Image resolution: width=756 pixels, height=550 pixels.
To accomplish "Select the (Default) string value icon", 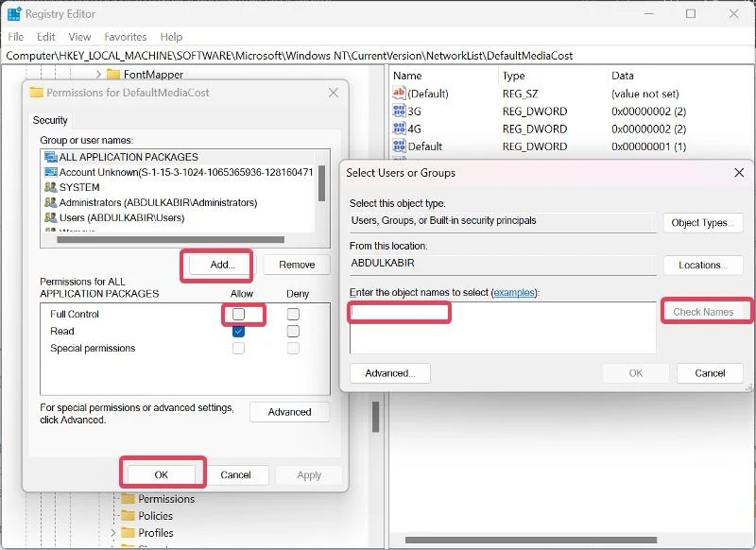I will [399, 94].
